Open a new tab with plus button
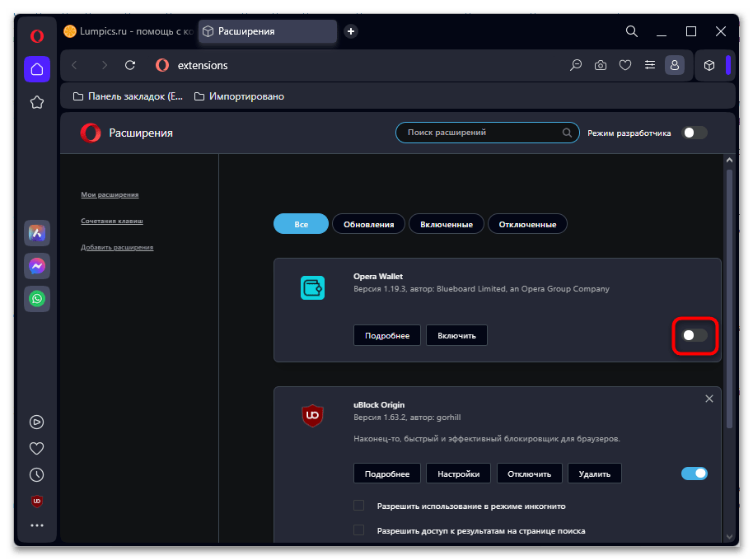 pyautogui.click(x=351, y=31)
